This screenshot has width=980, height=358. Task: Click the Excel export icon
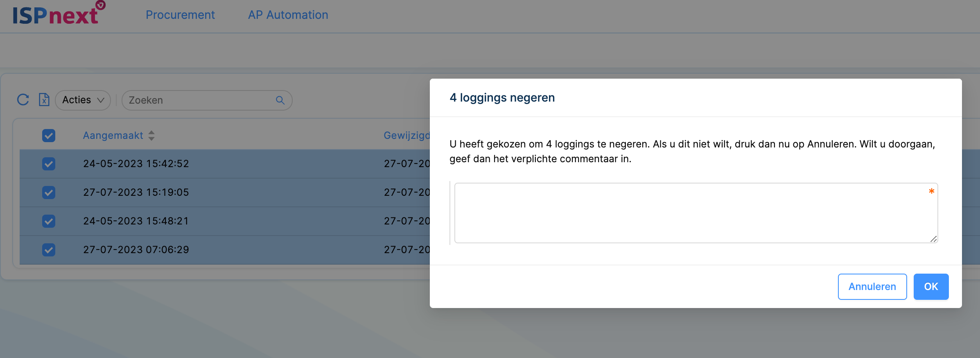(44, 100)
